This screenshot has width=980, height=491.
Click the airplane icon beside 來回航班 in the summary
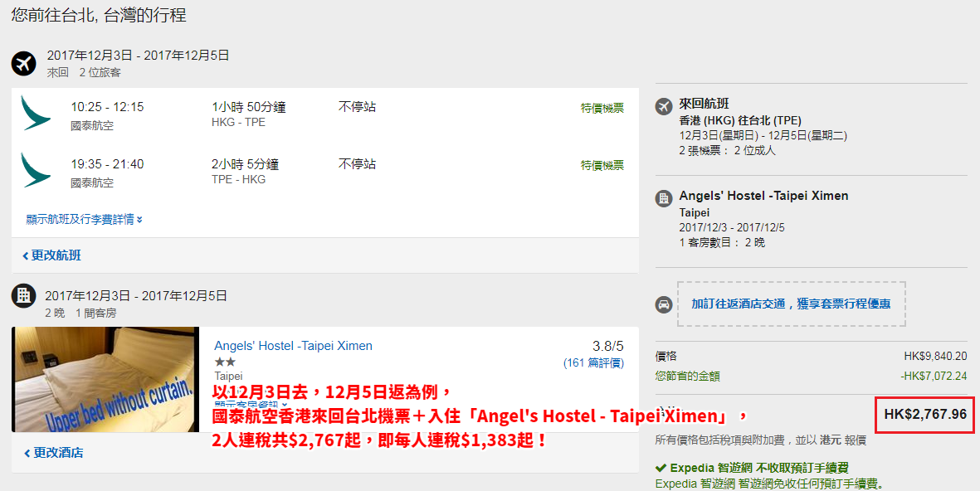(x=664, y=106)
